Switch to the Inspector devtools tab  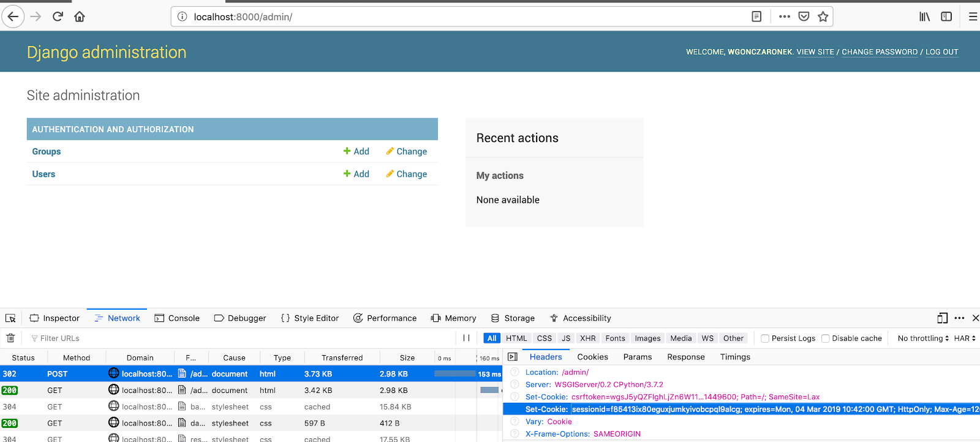[x=55, y=318]
